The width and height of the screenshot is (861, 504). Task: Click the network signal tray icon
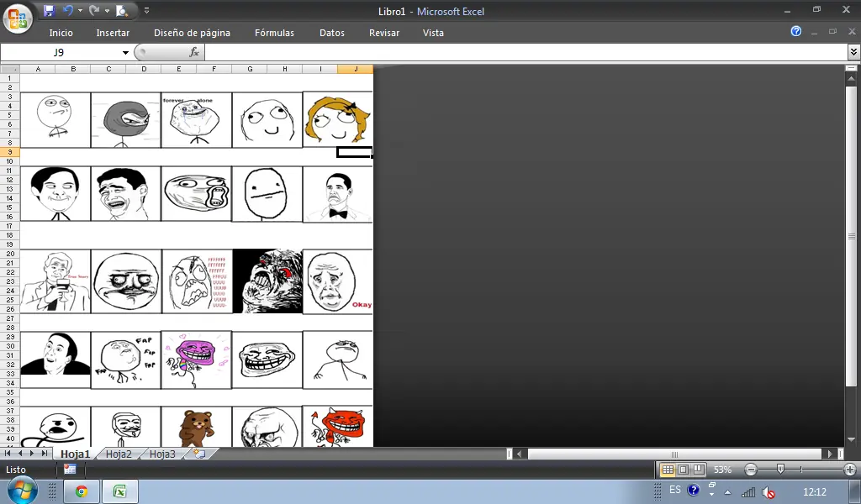pos(747,492)
